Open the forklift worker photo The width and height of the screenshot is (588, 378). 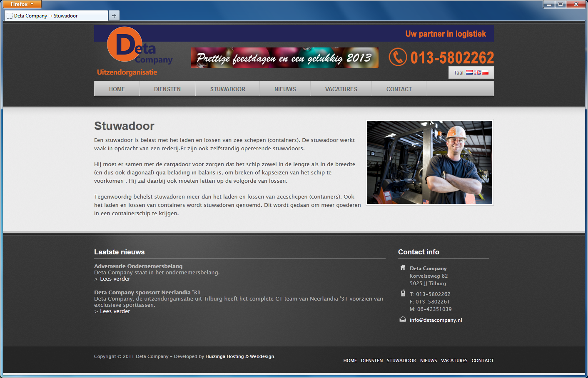pyautogui.click(x=430, y=162)
